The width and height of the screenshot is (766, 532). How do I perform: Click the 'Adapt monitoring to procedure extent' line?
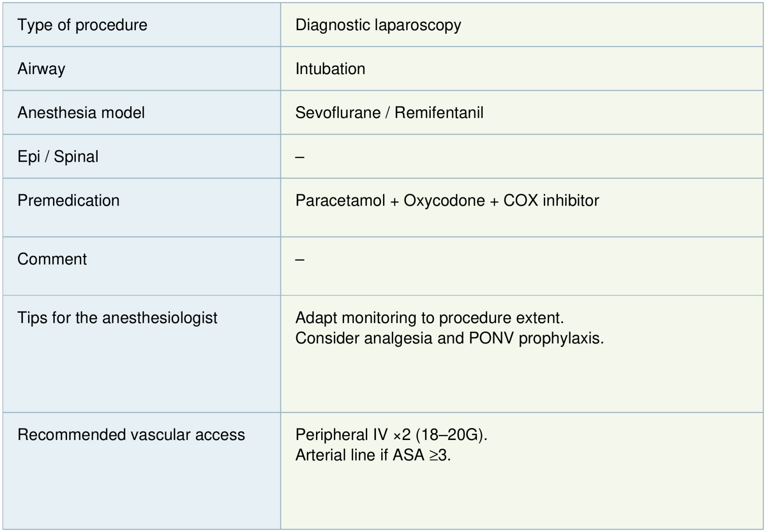click(x=429, y=318)
